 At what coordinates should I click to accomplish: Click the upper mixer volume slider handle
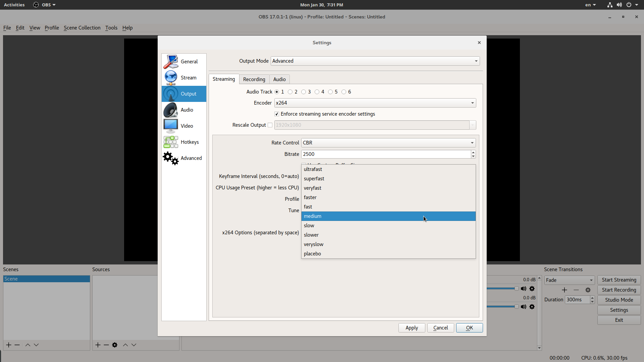[517, 289]
